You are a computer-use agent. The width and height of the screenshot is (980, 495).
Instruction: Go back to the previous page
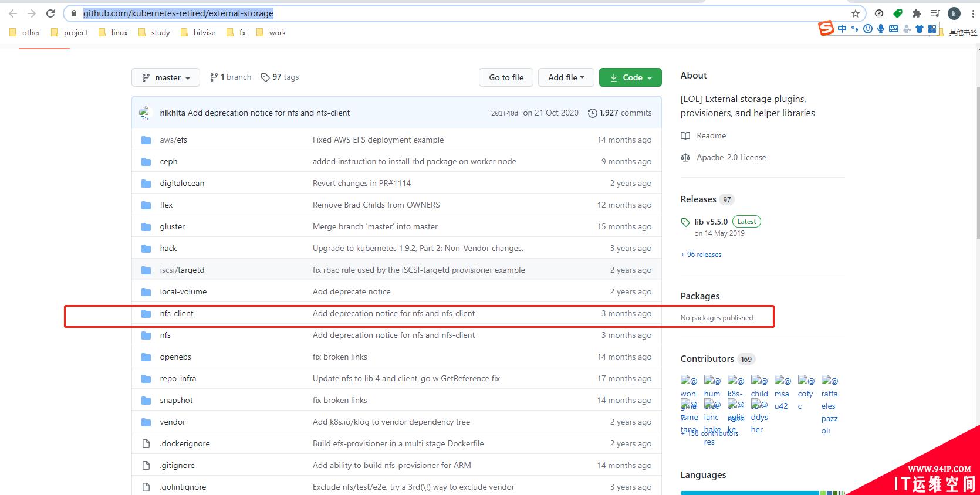coord(13,13)
